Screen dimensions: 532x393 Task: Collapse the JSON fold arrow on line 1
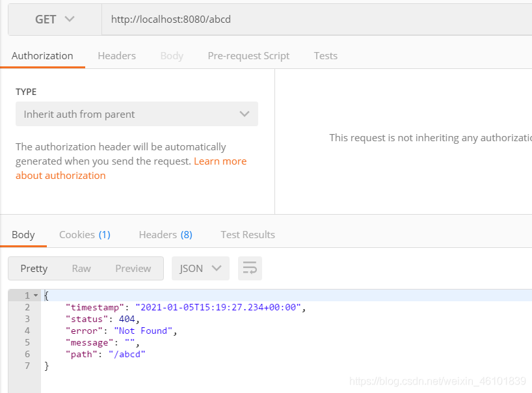pyautogui.click(x=36, y=295)
